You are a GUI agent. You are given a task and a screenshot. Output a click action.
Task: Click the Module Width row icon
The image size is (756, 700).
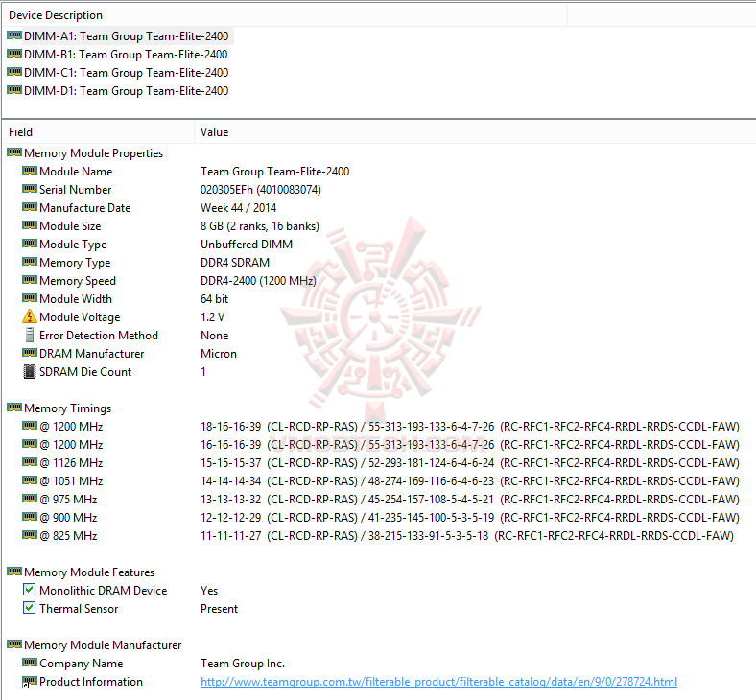[x=30, y=298]
